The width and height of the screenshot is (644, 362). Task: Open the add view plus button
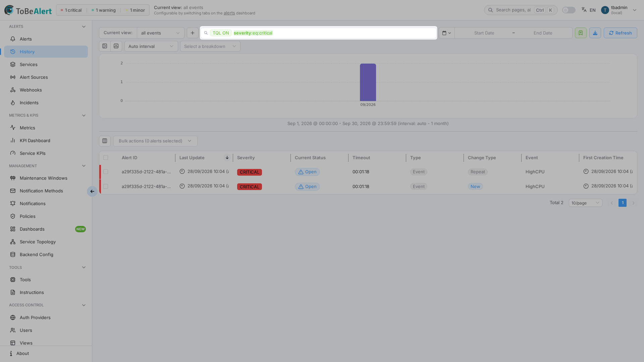[x=193, y=33]
